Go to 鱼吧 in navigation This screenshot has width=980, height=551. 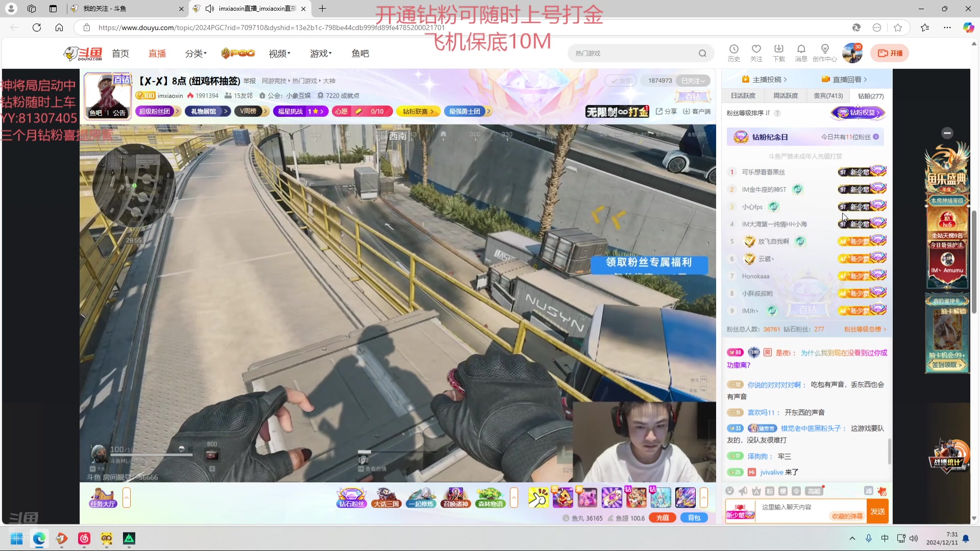360,54
